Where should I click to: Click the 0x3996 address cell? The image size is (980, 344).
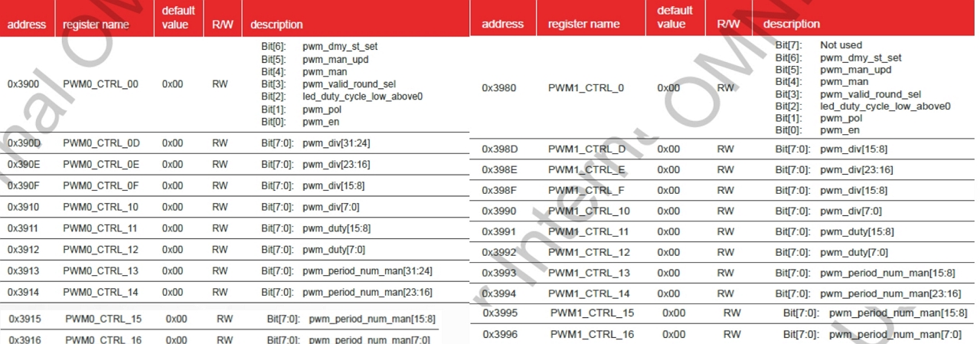(x=501, y=334)
